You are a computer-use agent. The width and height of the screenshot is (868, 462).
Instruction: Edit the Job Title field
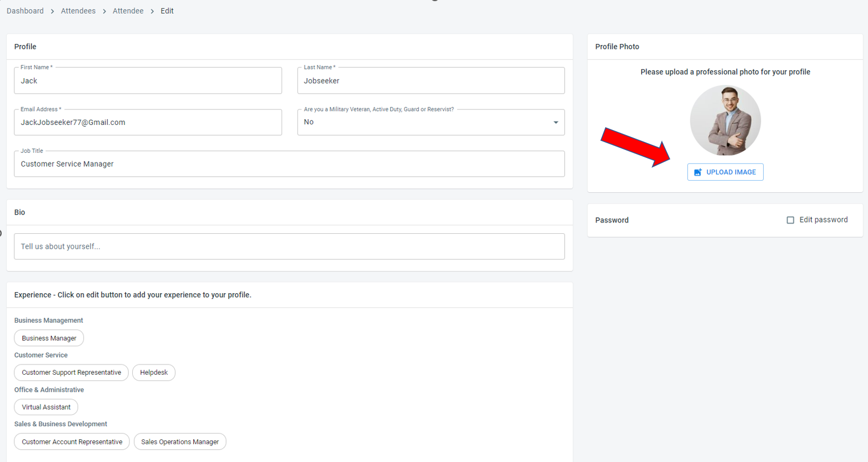pyautogui.click(x=290, y=164)
